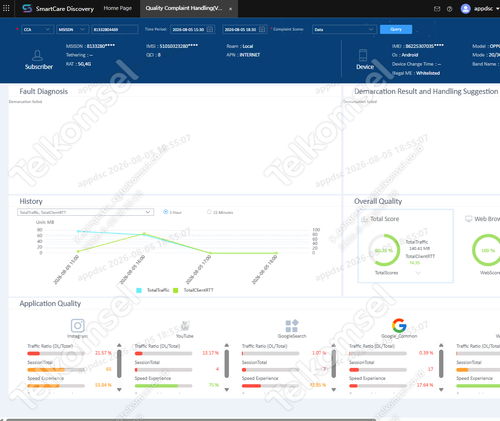Viewport: 500px width, 421px height.
Task: Click the Subscriber person icon
Action: click(x=37, y=55)
